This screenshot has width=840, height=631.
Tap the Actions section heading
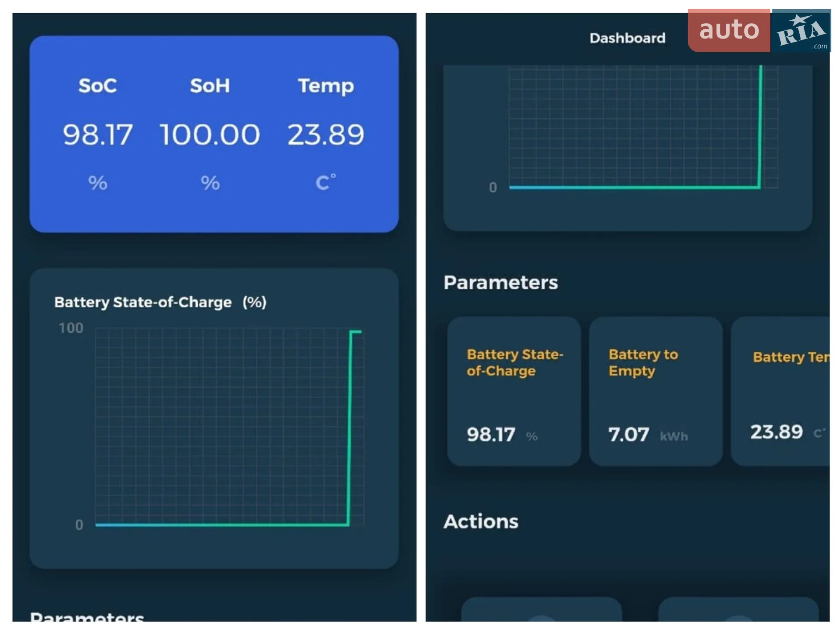481,521
